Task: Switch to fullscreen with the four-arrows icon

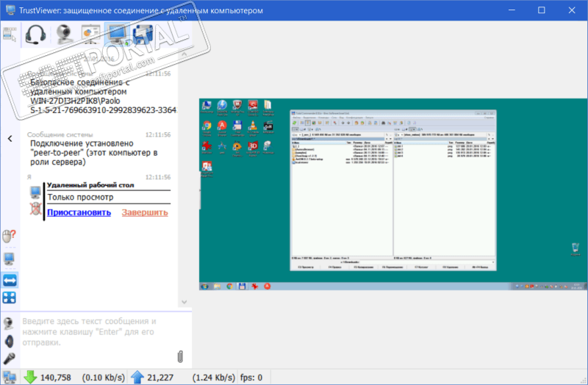Action: click(10, 298)
